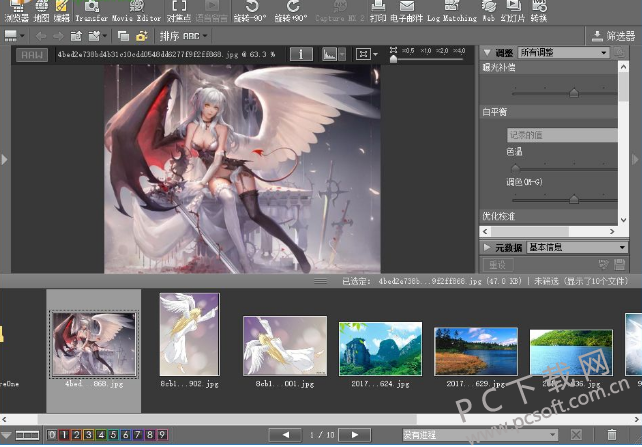The image size is (642, 447).
Task: Save adjustments with floppy disk icon
Action: (x=619, y=264)
